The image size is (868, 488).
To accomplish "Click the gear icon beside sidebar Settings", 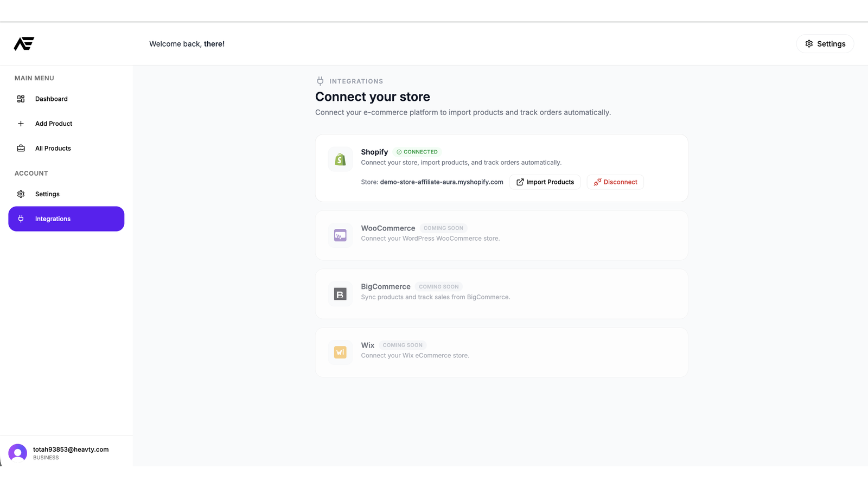I will (21, 194).
